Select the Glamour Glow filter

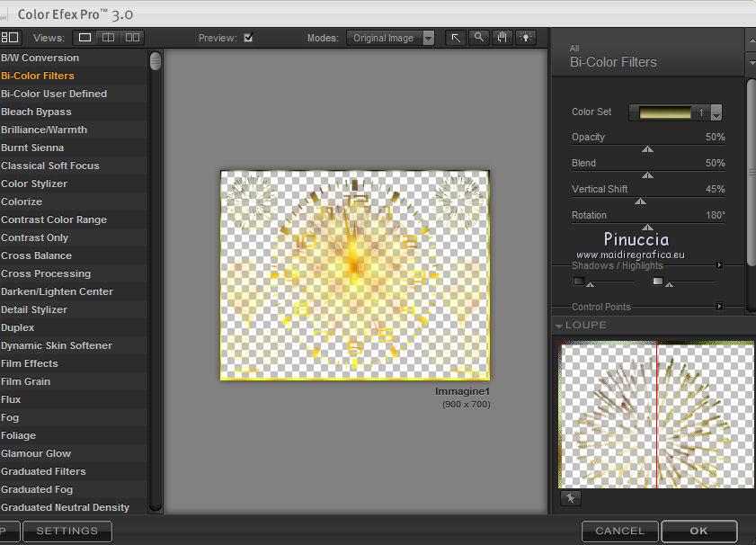pos(36,453)
